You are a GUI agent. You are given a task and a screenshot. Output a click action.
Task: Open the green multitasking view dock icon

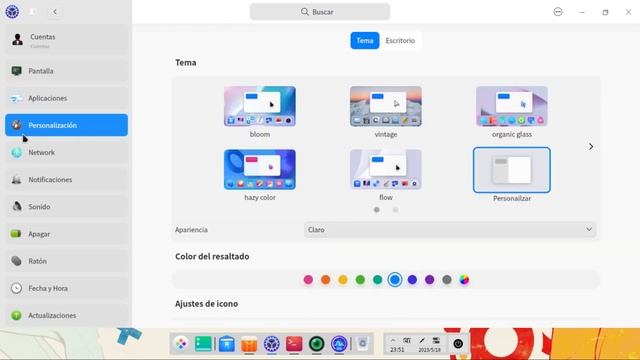[x=203, y=344]
